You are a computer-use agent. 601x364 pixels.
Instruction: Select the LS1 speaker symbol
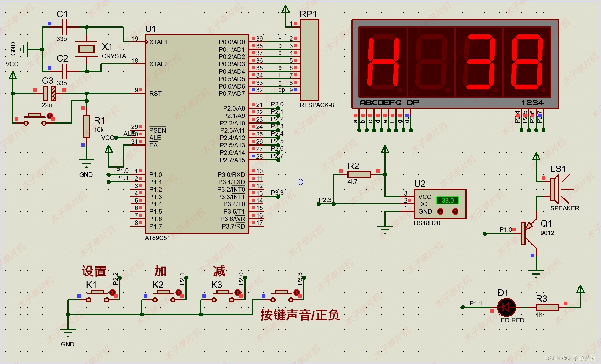555,189
